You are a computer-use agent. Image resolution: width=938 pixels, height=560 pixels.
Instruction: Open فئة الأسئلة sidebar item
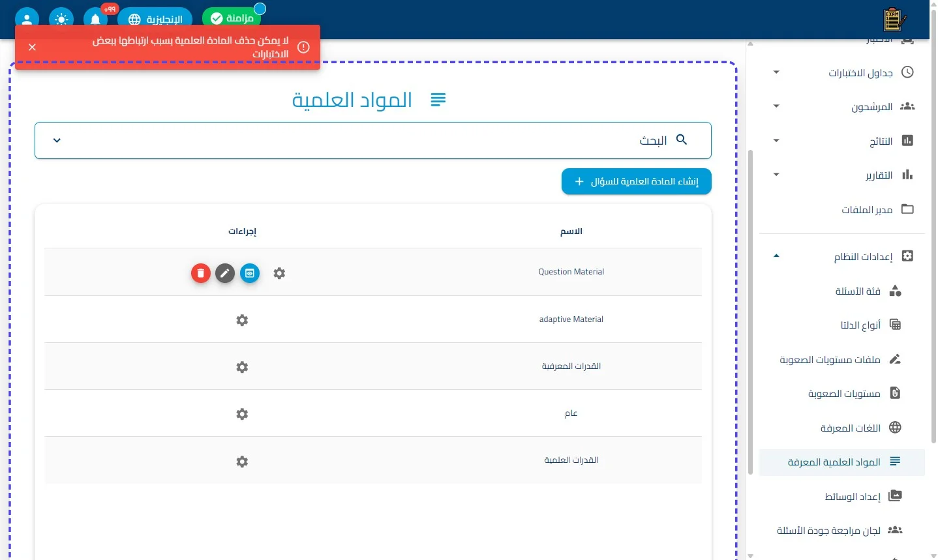(842, 291)
